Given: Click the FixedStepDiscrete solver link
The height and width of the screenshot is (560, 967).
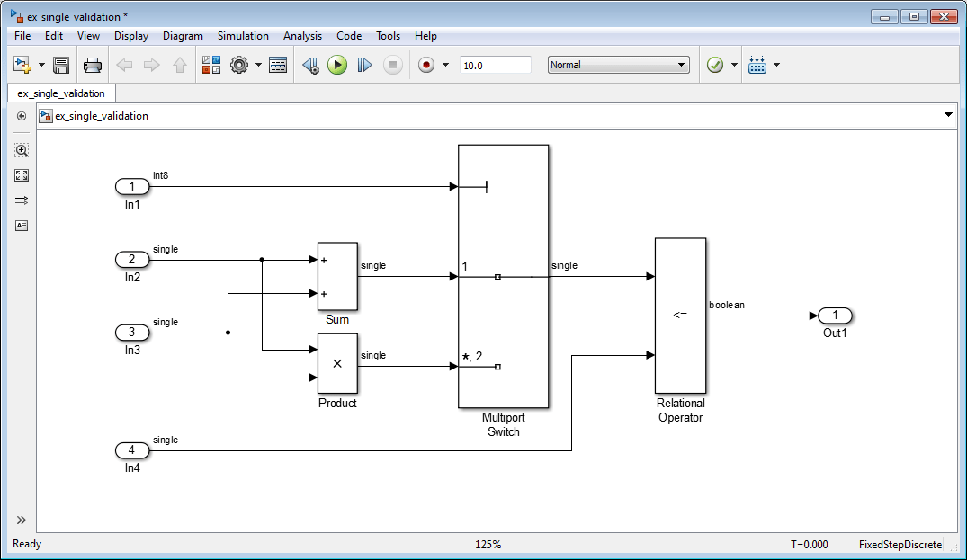Looking at the screenshot, I should click(900, 544).
